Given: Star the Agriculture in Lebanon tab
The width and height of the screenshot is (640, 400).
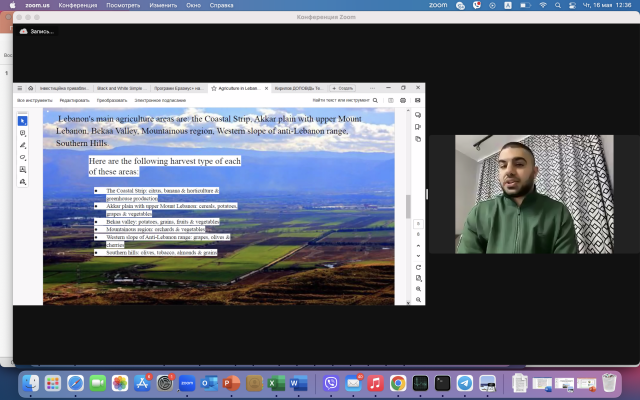Looking at the screenshot, I should 213,88.
